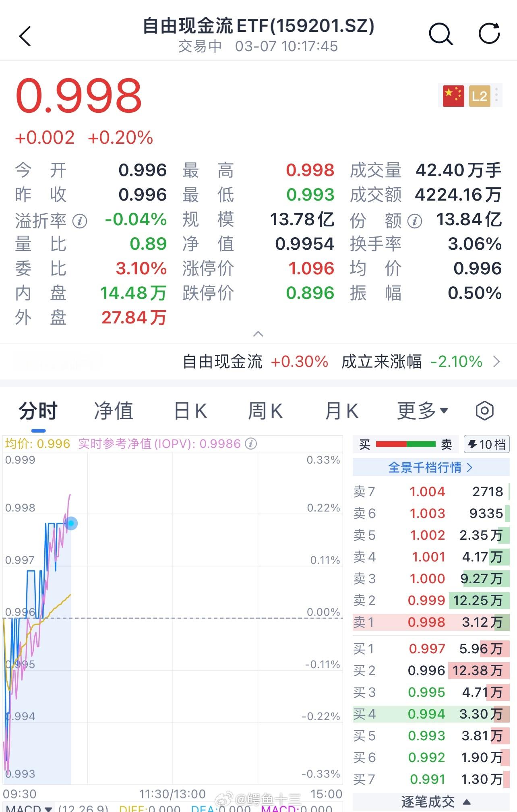Tap the 自由现金流 index +0.30% link
Screen dimensions: 517x812
[x=255, y=362]
